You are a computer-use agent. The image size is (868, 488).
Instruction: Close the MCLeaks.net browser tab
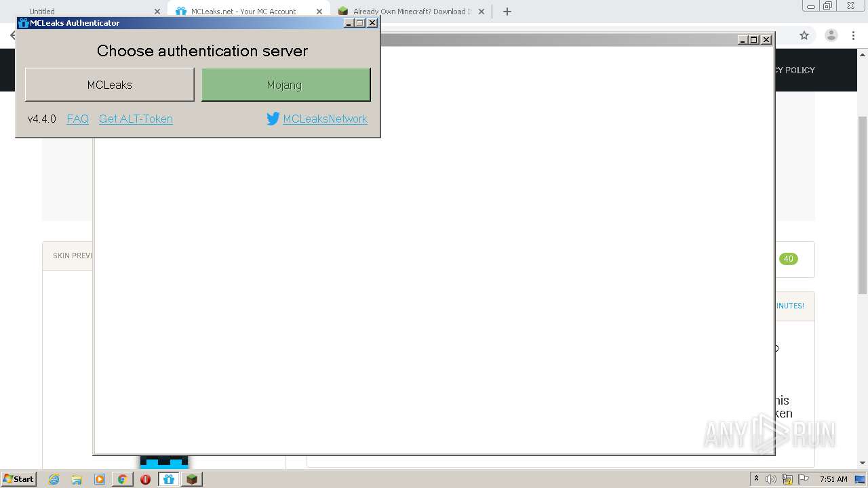(x=319, y=12)
